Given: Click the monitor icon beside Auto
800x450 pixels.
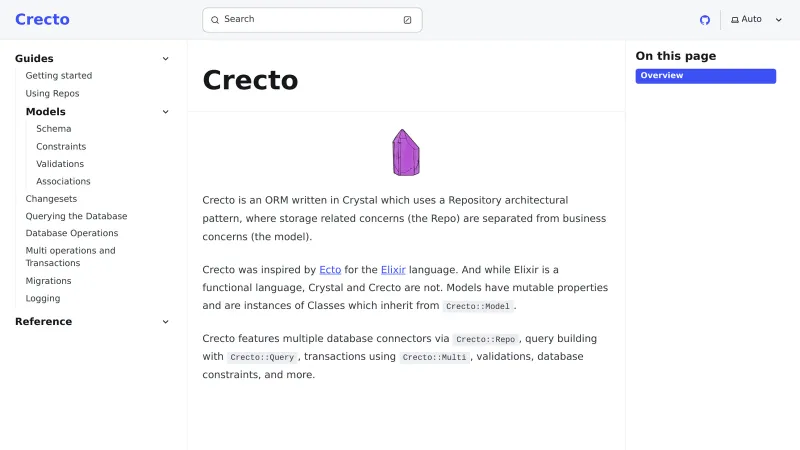Looking at the screenshot, I should [735, 20].
